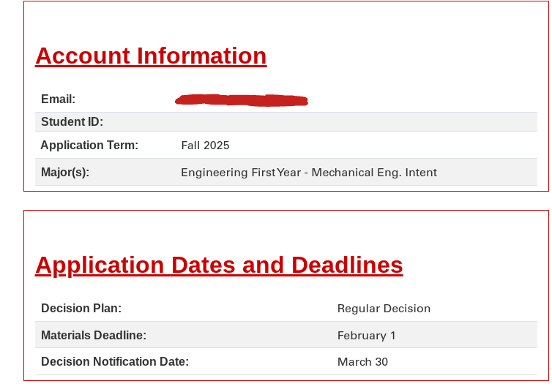Select the 'Fall 2025' term value

(x=205, y=146)
